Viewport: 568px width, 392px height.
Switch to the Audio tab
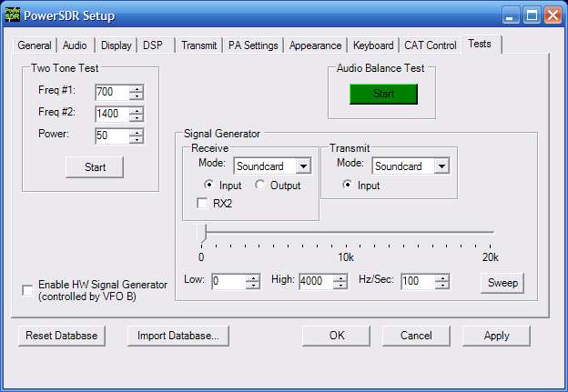(75, 45)
